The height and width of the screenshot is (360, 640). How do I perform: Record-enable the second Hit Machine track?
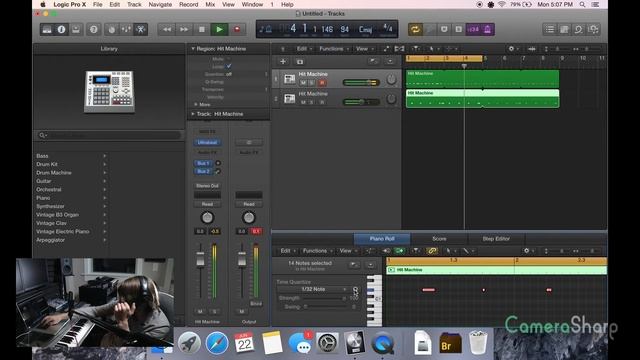[x=322, y=102]
